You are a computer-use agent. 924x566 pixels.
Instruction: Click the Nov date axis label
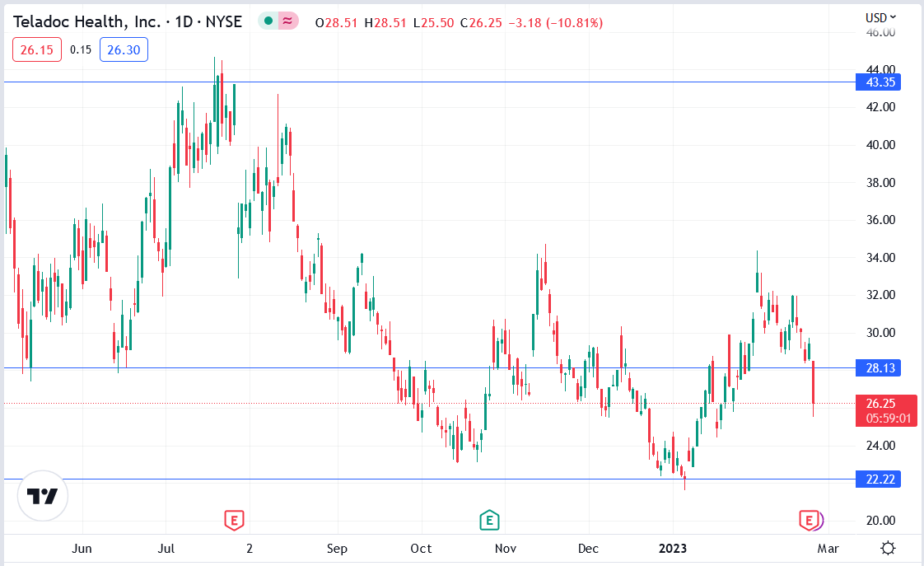click(x=506, y=549)
